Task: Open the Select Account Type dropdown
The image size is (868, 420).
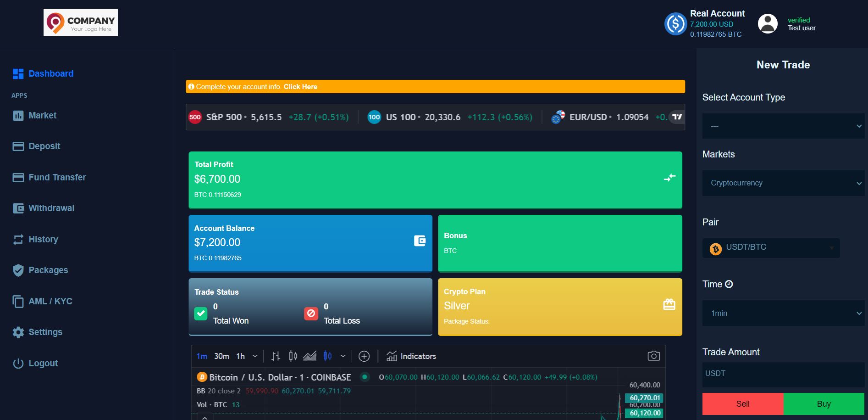Action: click(783, 126)
